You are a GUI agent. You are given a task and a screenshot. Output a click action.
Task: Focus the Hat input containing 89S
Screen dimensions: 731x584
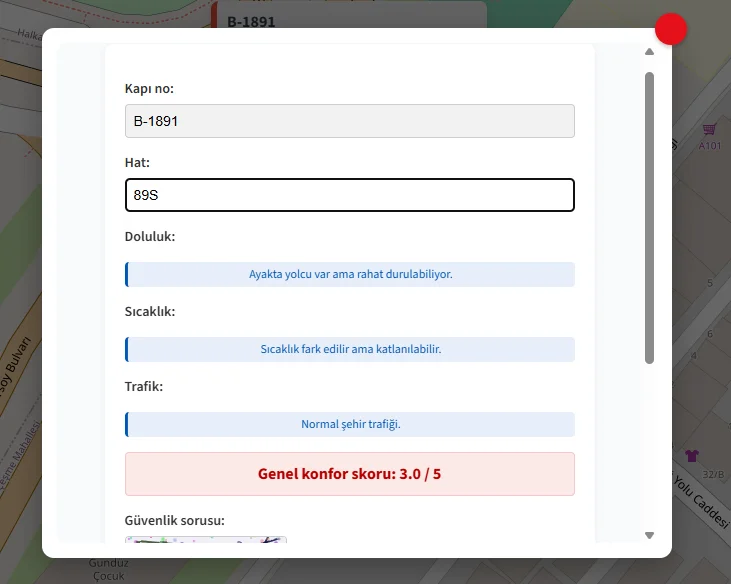349,195
